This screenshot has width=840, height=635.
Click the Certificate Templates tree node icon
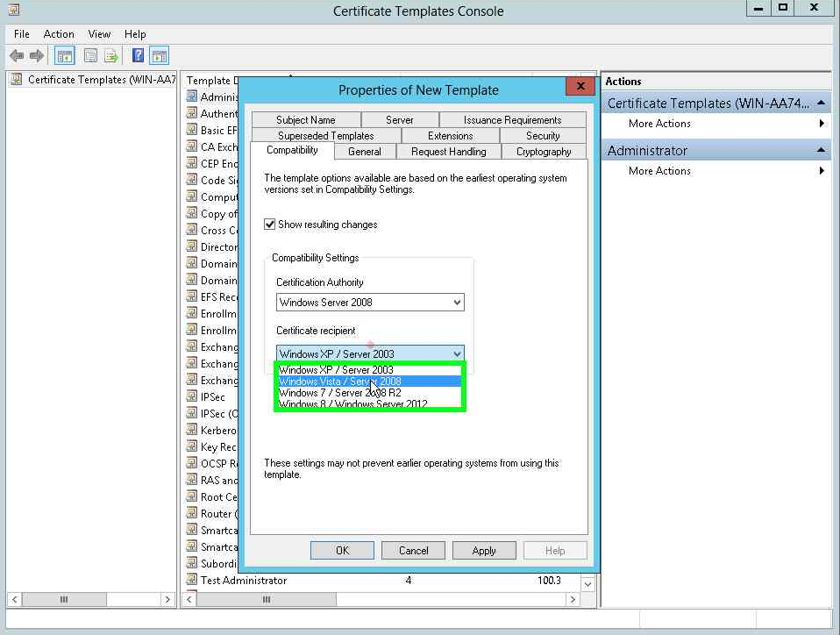tap(18, 79)
